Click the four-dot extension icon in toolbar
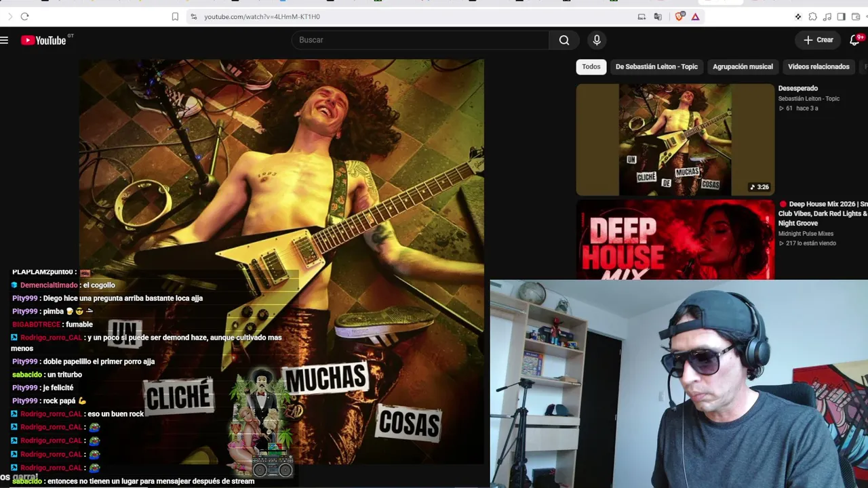 798,16
